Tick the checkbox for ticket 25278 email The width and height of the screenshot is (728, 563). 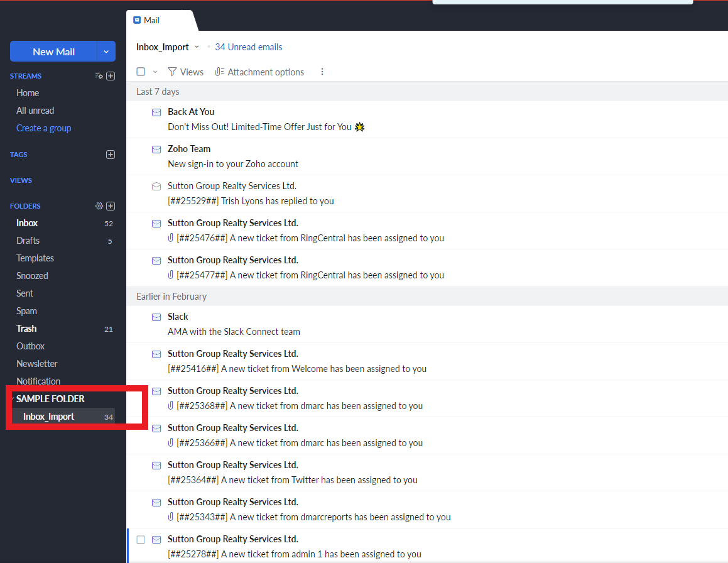coord(141,540)
